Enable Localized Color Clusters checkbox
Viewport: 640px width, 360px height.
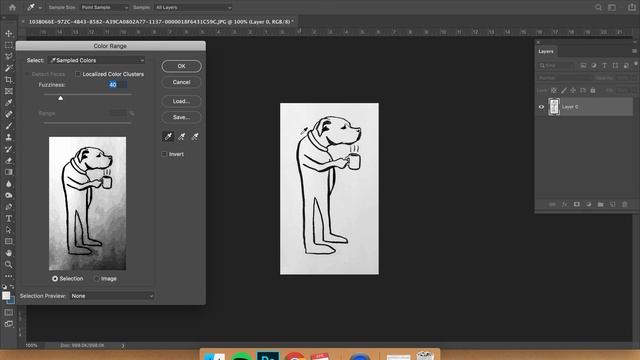coord(78,74)
